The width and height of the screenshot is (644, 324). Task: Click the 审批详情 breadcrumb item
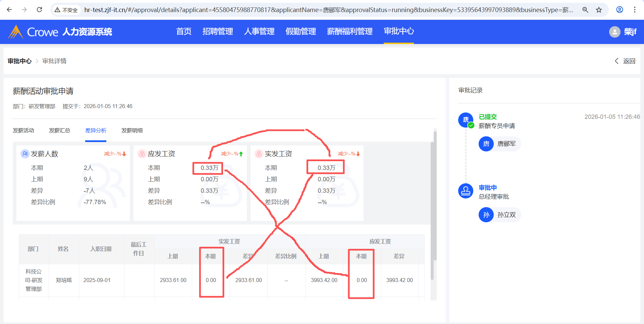click(x=54, y=61)
